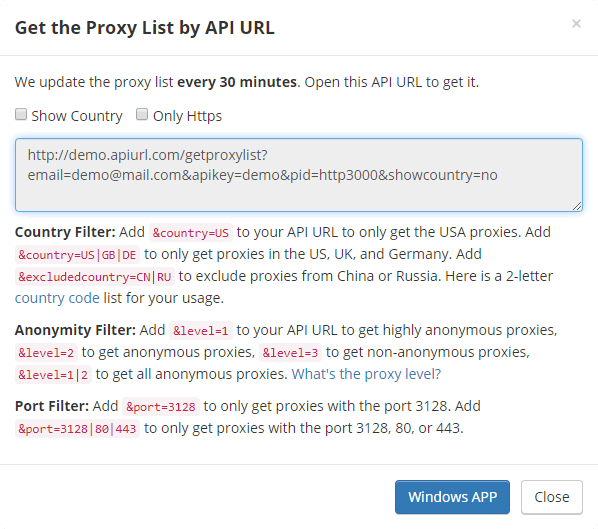Click the &level=3 code snippet
This screenshot has width=598, height=529.
[290, 353]
